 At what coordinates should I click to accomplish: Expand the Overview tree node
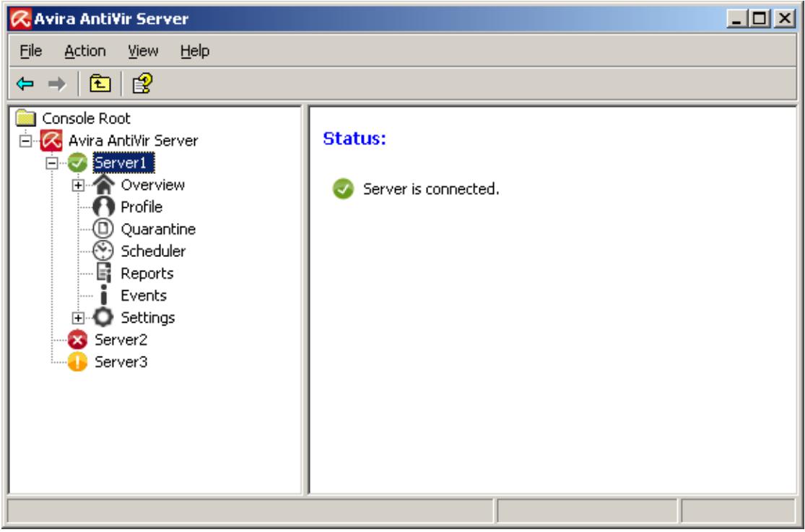(x=77, y=186)
